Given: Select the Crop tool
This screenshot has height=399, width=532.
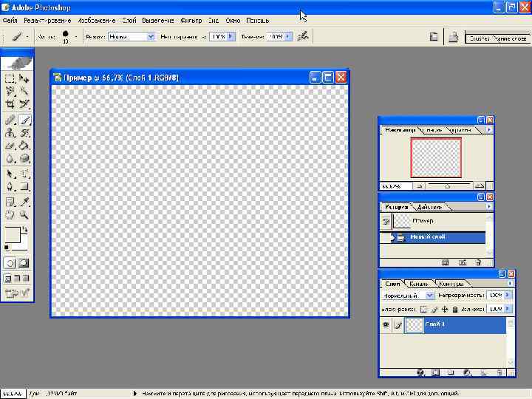Looking at the screenshot, I should click(10, 103).
